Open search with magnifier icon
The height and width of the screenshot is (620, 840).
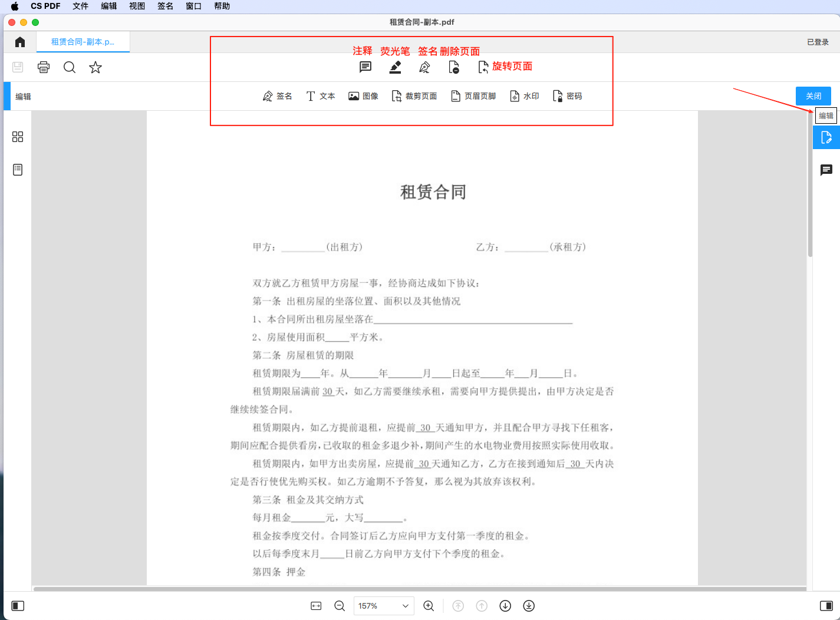(70, 67)
